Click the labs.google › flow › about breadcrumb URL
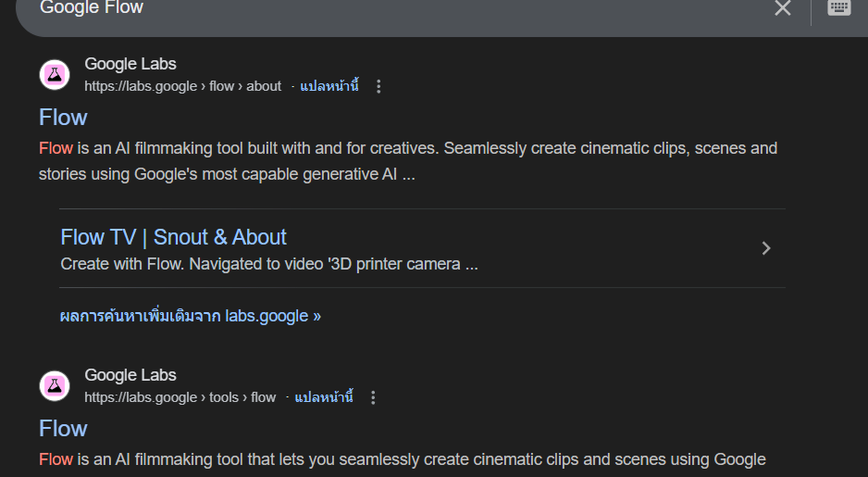The height and width of the screenshot is (477, 868). coord(182,86)
